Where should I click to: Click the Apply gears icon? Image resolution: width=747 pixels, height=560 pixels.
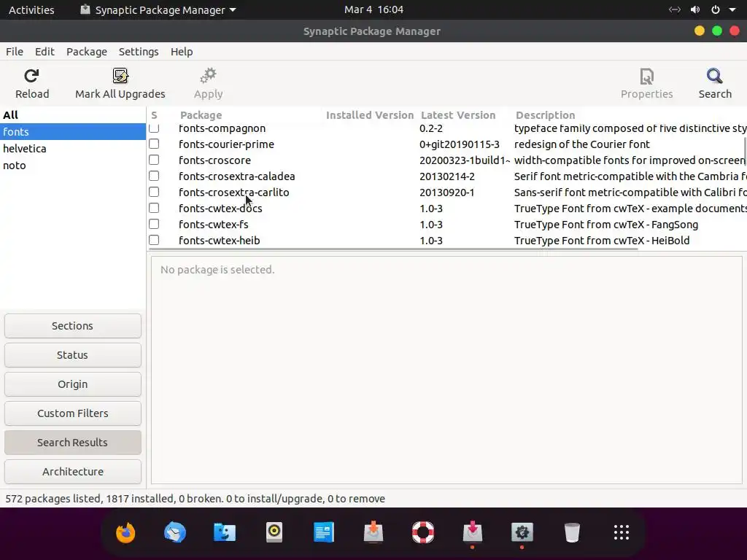(x=208, y=76)
